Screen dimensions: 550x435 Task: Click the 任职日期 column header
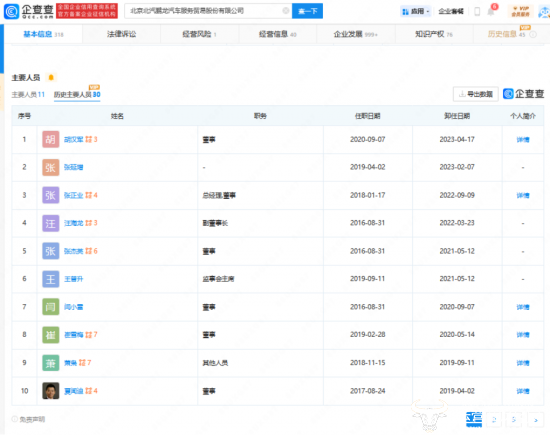(368, 116)
